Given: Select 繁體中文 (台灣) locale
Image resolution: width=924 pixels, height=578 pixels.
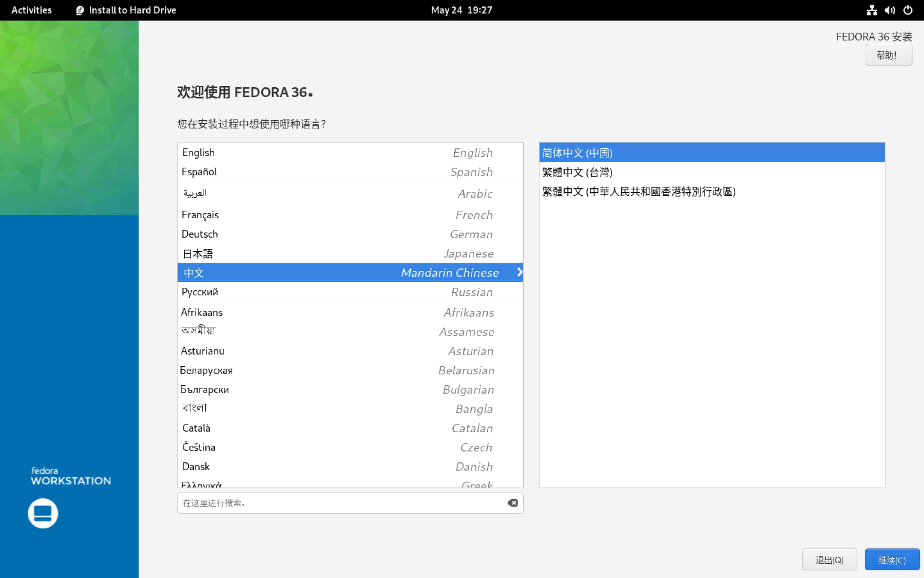Looking at the screenshot, I should click(x=712, y=172).
